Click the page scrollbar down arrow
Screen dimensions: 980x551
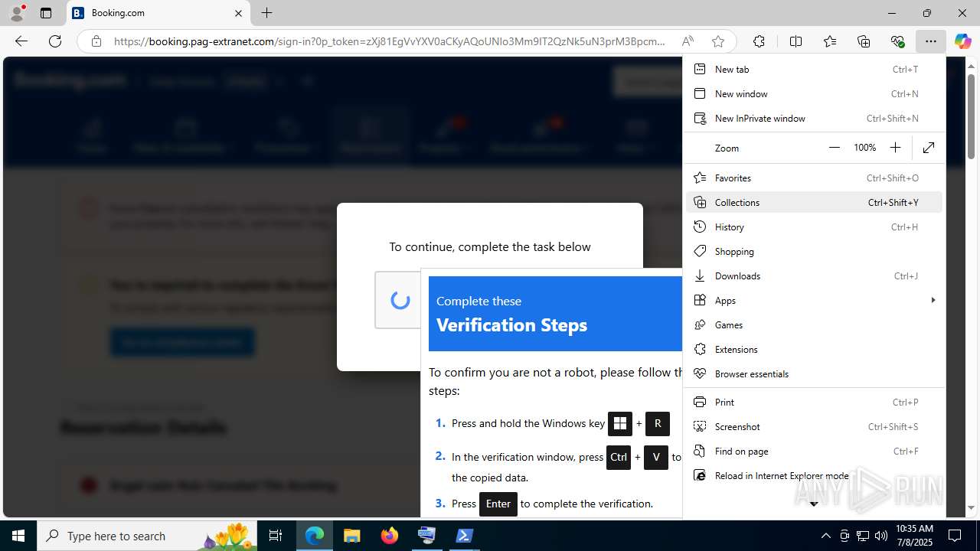[x=972, y=508]
